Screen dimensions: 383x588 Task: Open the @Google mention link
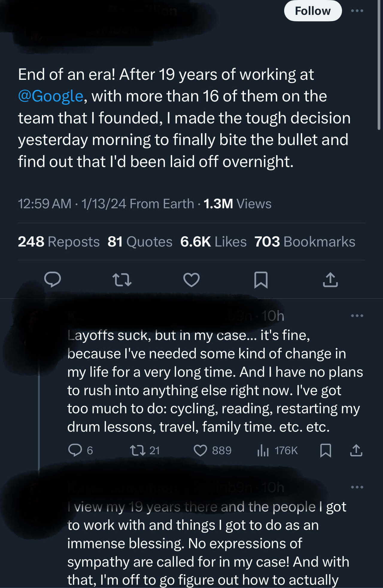tap(51, 96)
